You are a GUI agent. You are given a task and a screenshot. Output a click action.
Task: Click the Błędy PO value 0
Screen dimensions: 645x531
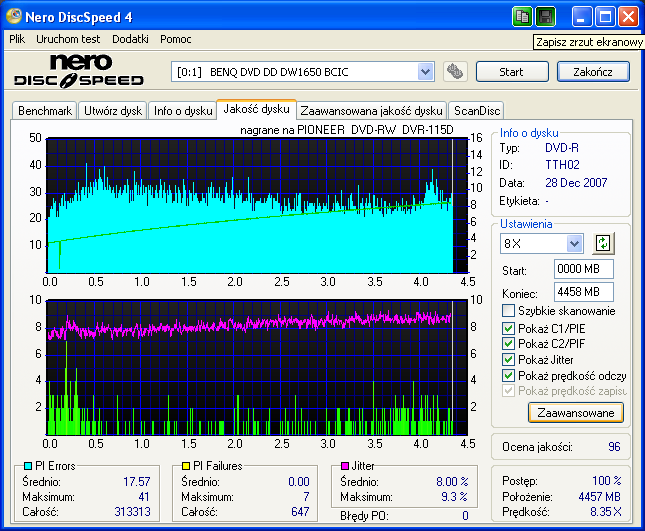click(x=465, y=516)
